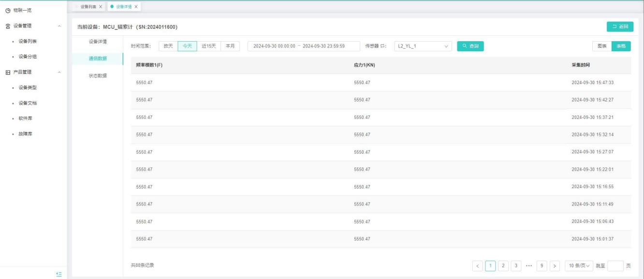Switch to 图表 chart view
644x279 pixels.
tap(602, 46)
